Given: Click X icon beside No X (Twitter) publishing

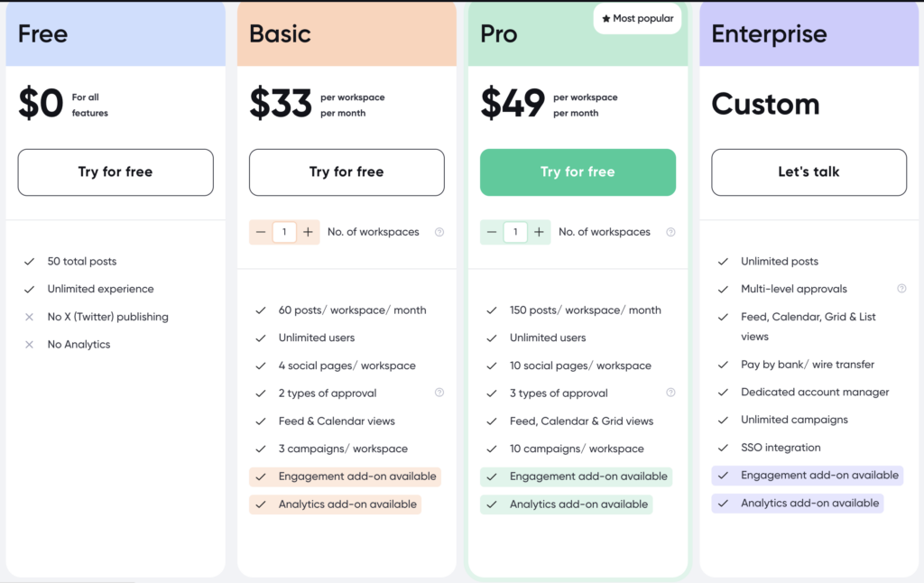Looking at the screenshot, I should click(30, 317).
